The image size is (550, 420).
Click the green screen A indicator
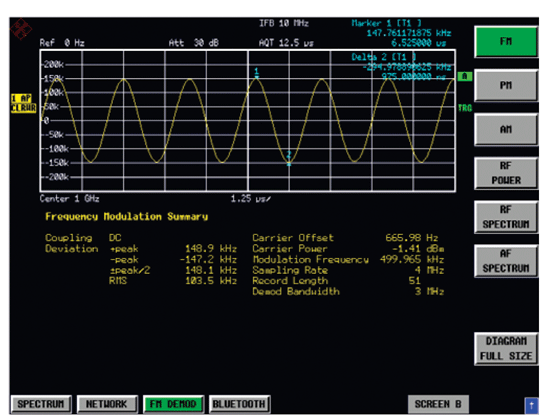pyautogui.click(x=464, y=76)
